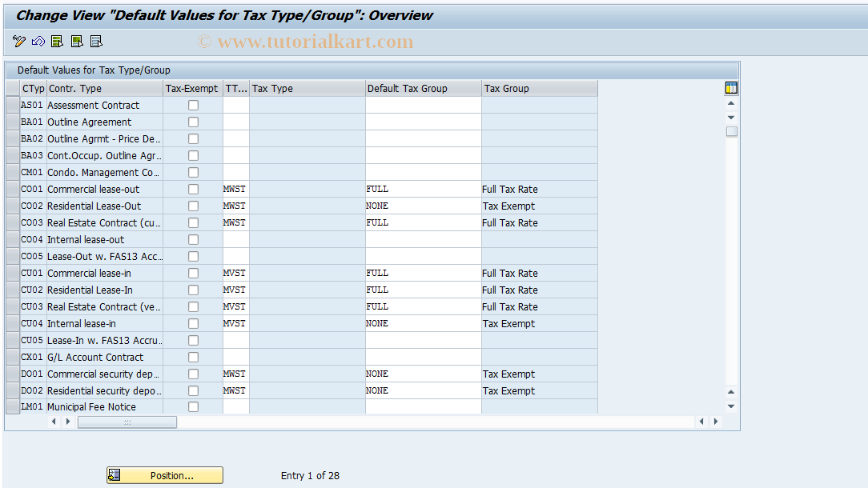Click the Tax Group column header
868x488 pixels.
(540, 89)
